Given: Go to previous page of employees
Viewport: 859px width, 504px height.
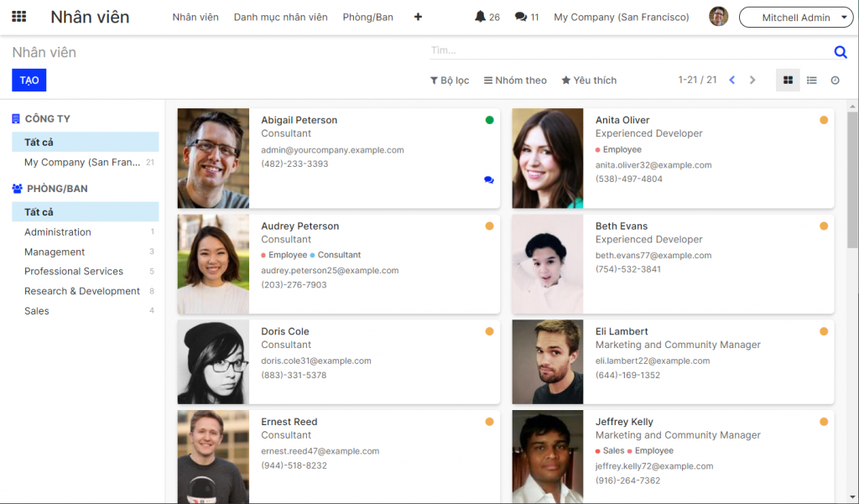Looking at the screenshot, I should (731, 80).
